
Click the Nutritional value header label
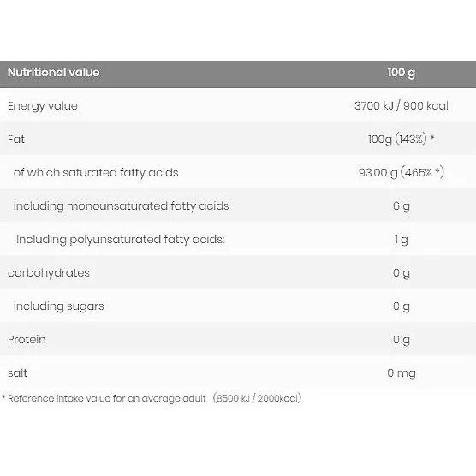click(x=53, y=73)
